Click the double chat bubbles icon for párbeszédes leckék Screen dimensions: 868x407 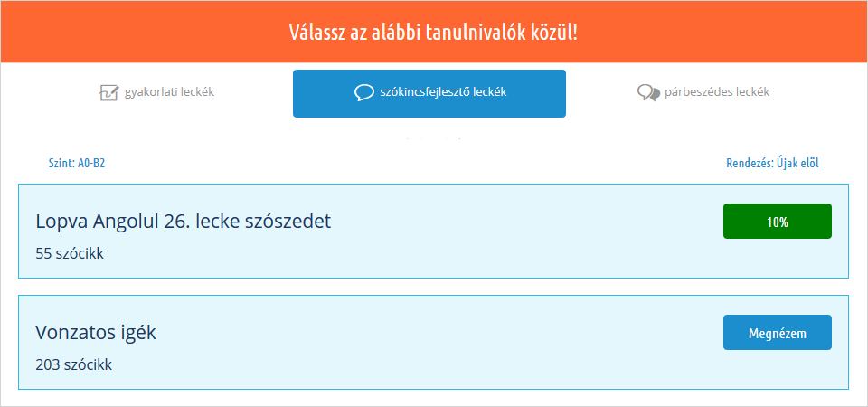pos(646,92)
